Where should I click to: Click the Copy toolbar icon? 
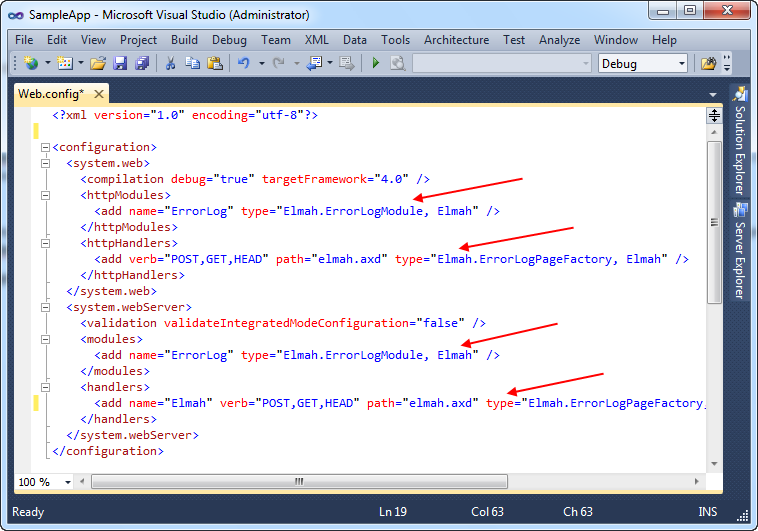pos(192,63)
